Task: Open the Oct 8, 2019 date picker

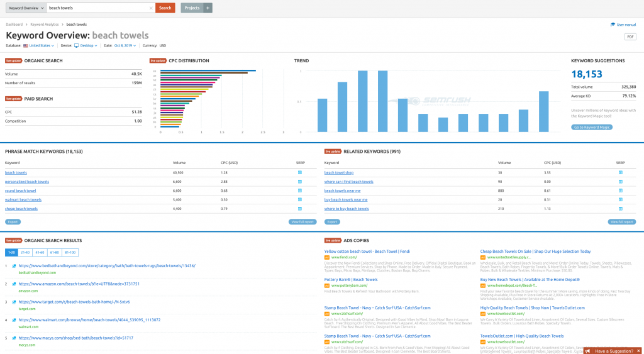Action: (x=125, y=46)
